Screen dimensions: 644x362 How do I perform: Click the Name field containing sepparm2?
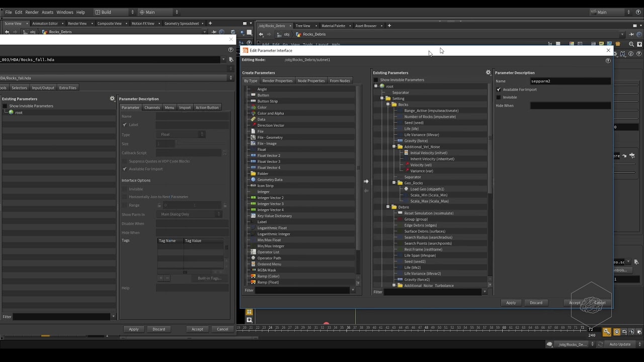coord(571,81)
